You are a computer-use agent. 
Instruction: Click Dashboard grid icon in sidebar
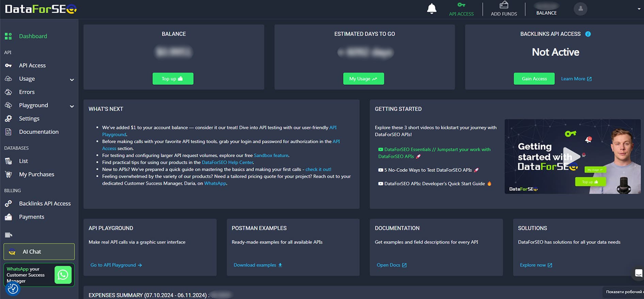click(x=8, y=36)
